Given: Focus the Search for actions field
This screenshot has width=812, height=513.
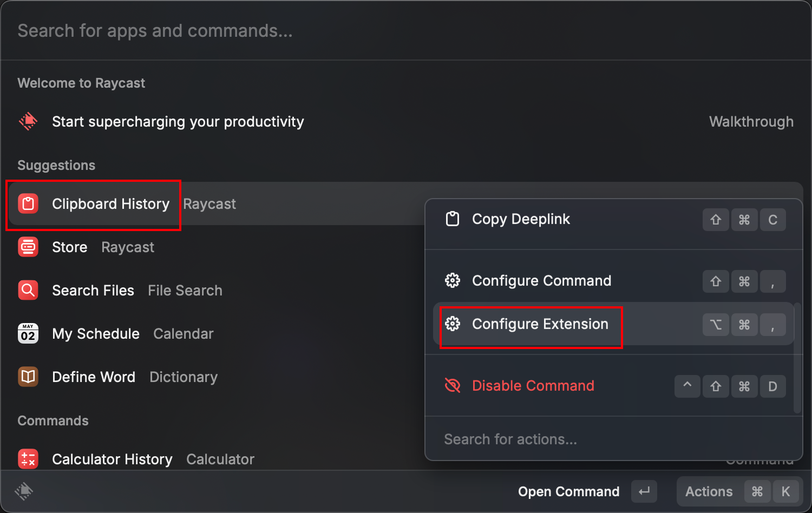Looking at the screenshot, I should (x=614, y=439).
